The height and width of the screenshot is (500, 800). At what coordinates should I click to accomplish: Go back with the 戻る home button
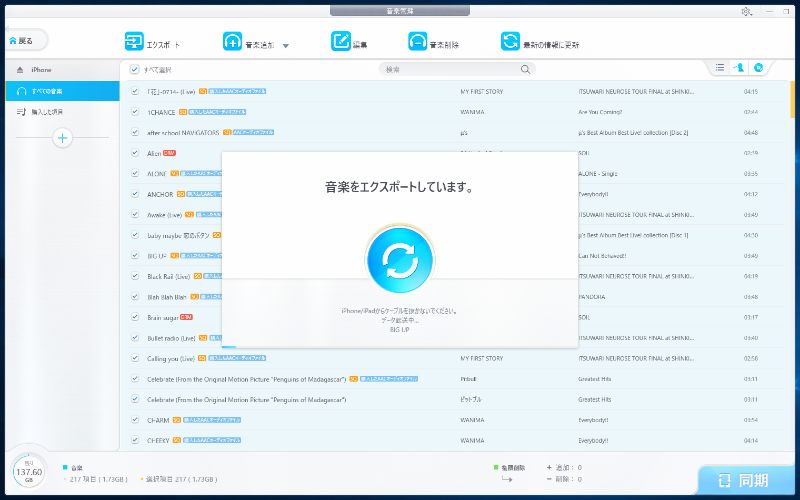pos(25,40)
